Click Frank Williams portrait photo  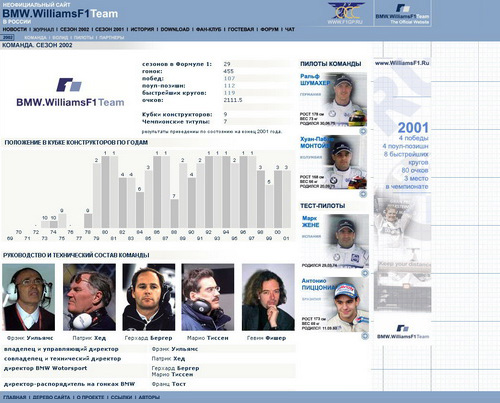pyautogui.click(x=28, y=297)
